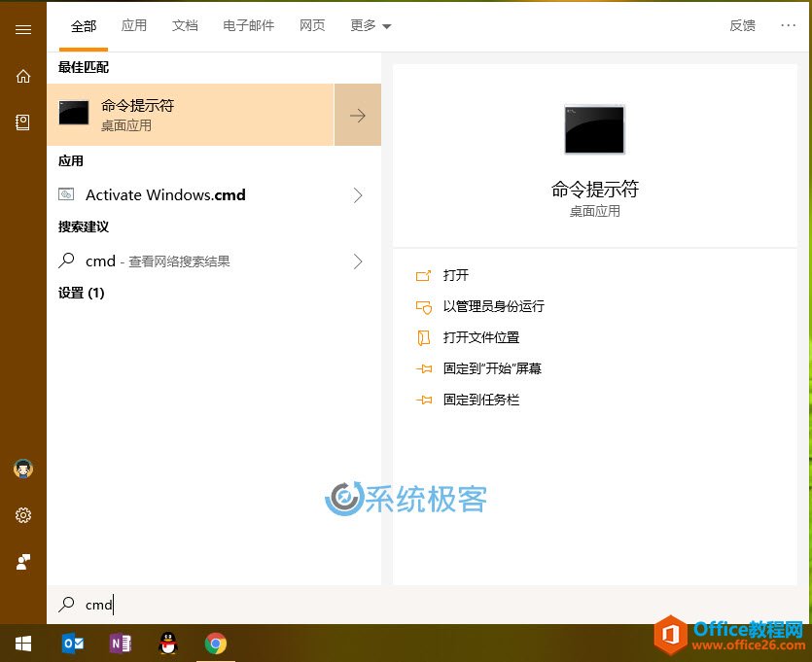Switch to the 电子邮件 tab

click(249, 25)
